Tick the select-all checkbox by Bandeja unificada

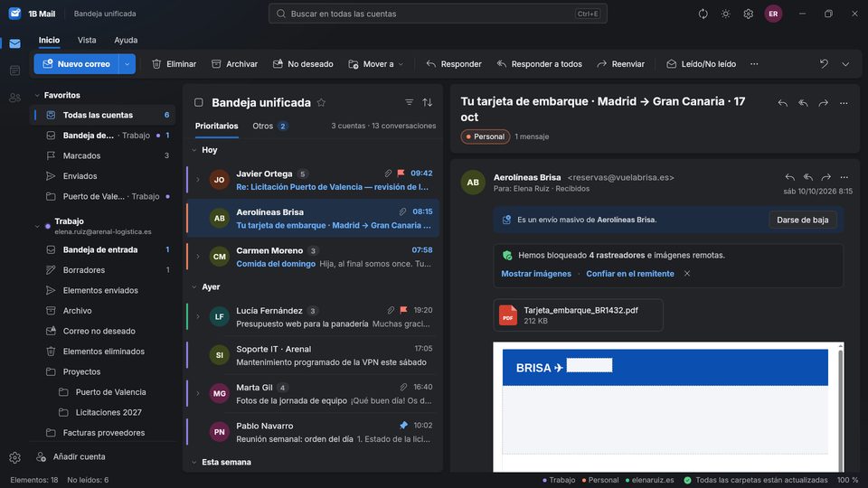(199, 102)
